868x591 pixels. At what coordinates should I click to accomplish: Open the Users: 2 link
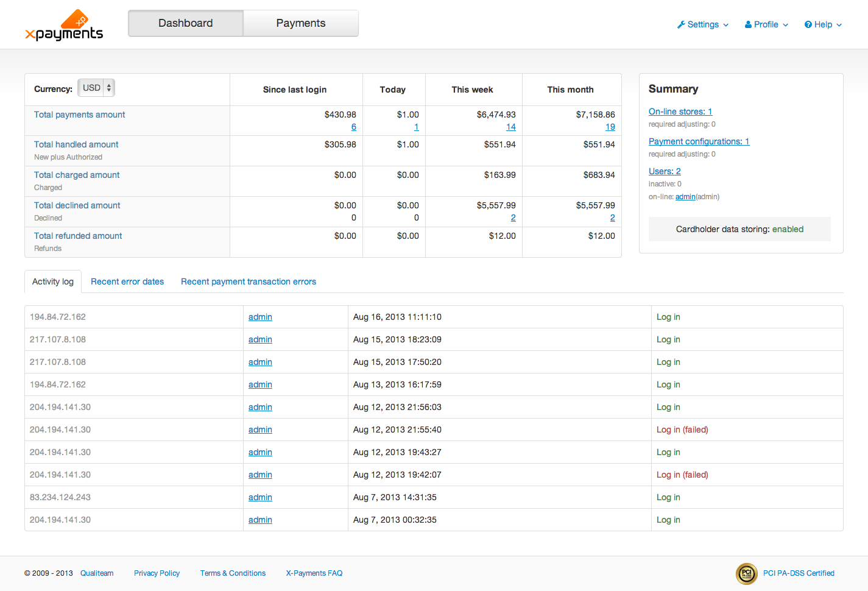pos(665,171)
